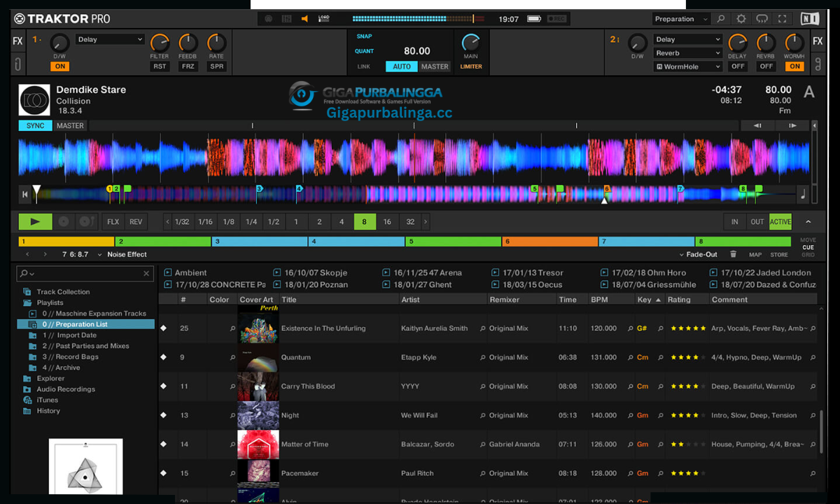Click the loop size increase arrow

426,222
